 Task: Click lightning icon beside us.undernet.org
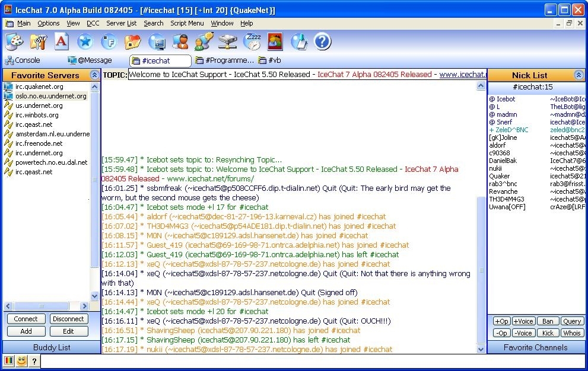coord(8,105)
